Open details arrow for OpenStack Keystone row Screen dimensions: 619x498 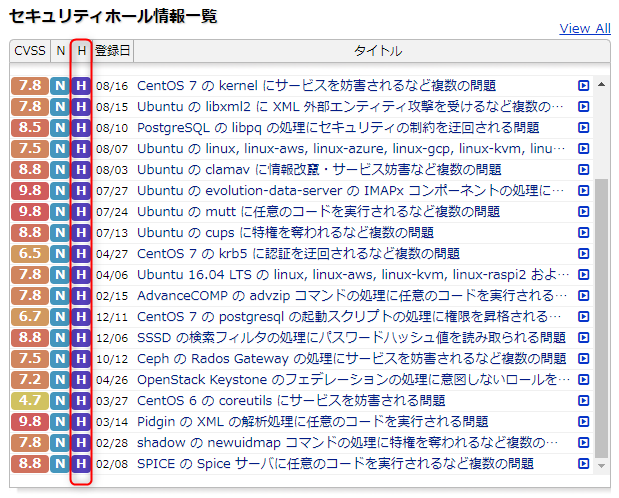pyautogui.click(x=583, y=380)
